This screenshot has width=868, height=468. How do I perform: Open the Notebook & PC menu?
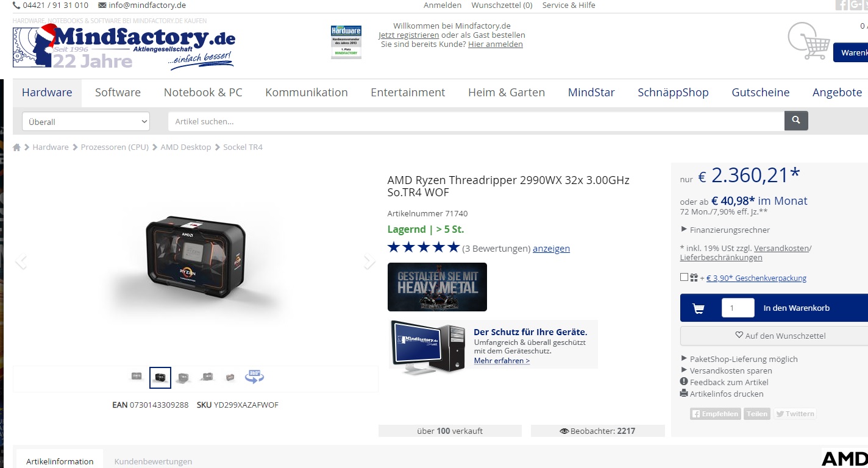[x=203, y=93]
